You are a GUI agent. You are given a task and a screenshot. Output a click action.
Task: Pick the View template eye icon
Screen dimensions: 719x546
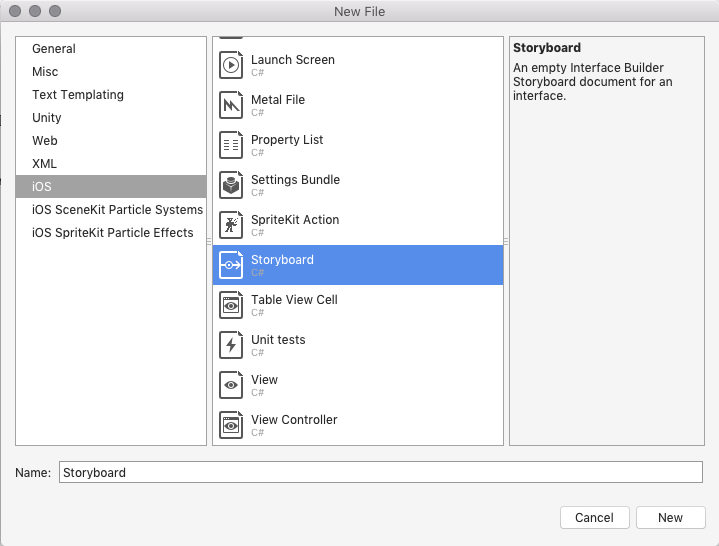point(231,385)
